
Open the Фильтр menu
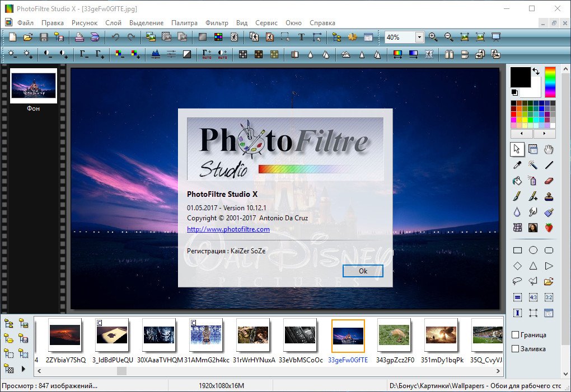217,23
